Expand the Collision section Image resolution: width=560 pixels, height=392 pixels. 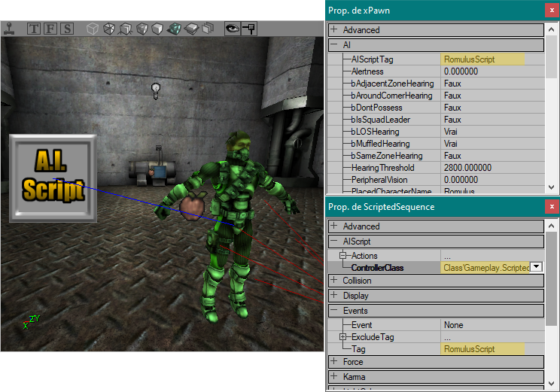pyautogui.click(x=334, y=280)
